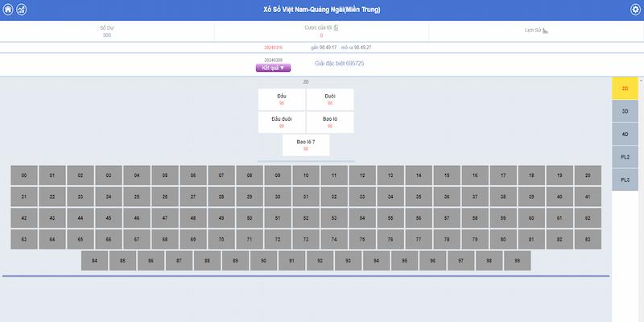The image size is (644, 322).
Task: Click the icon beside Cược của tôi
Action: pyautogui.click(x=336, y=28)
